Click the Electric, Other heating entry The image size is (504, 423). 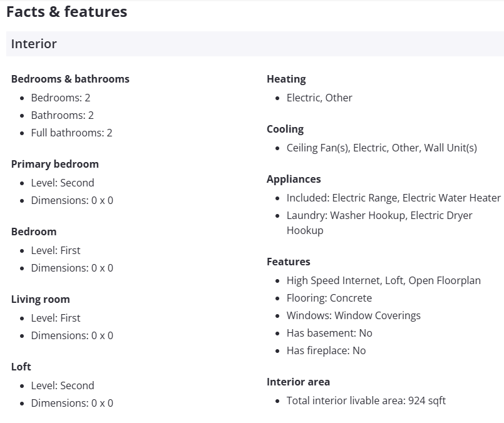[319, 98]
